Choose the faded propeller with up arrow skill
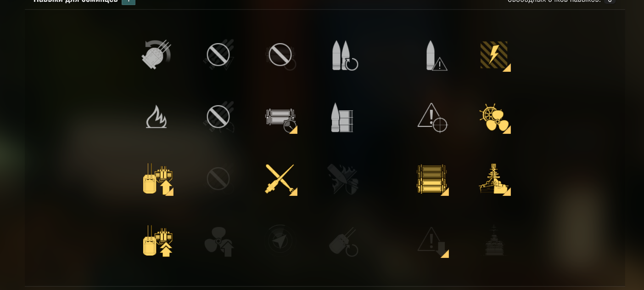The width and height of the screenshot is (644, 290). pyautogui.click(x=219, y=242)
